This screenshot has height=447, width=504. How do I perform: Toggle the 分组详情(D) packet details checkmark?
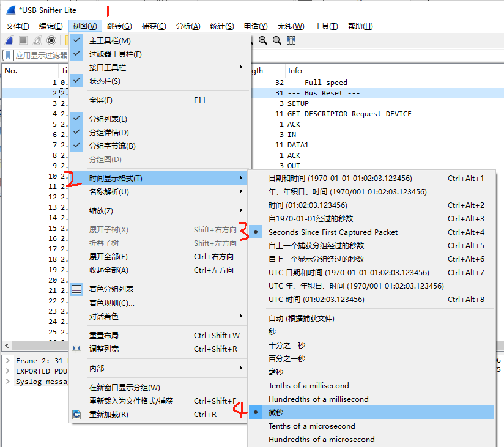pos(76,133)
